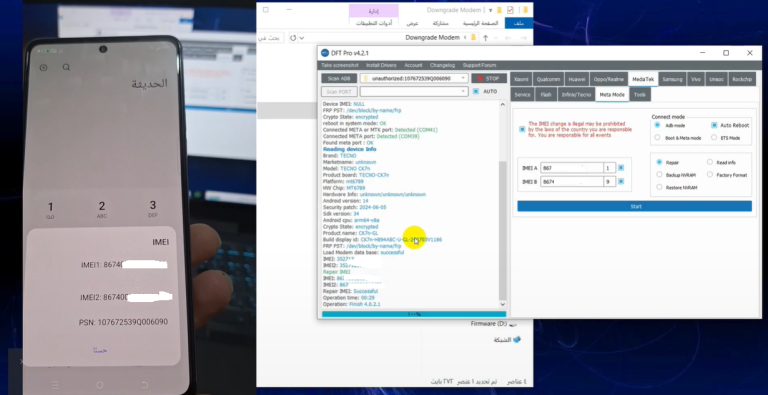Toggle Auto Reboot checkbox
The image size is (768, 395).
(x=714, y=125)
